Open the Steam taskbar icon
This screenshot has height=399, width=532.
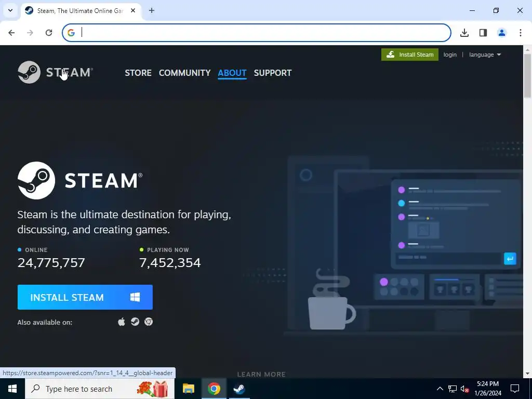(239, 389)
